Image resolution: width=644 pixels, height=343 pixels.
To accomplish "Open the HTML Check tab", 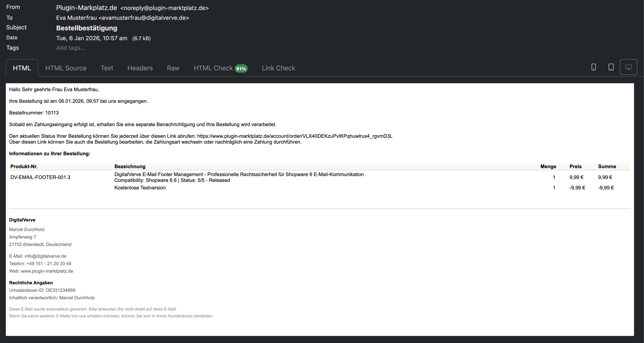I will (213, 68).
